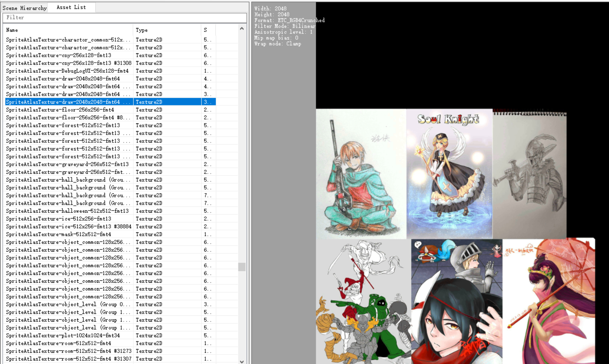Viewport: 609px width, 364px height.
Task: Click the 'Width: 2048' preview info line
Action: [x=270, y=8]
